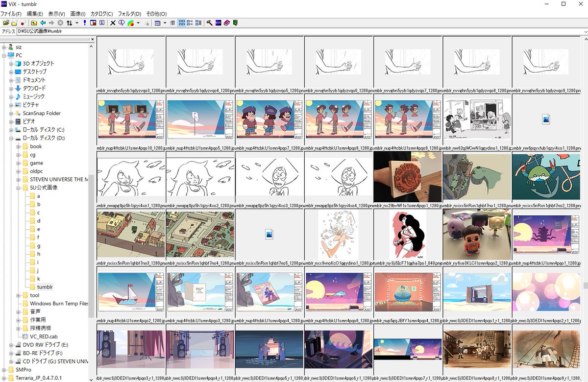Open the 画像(I) menu
The width and height of the screenshot is (588, 382).
[78, 14]
